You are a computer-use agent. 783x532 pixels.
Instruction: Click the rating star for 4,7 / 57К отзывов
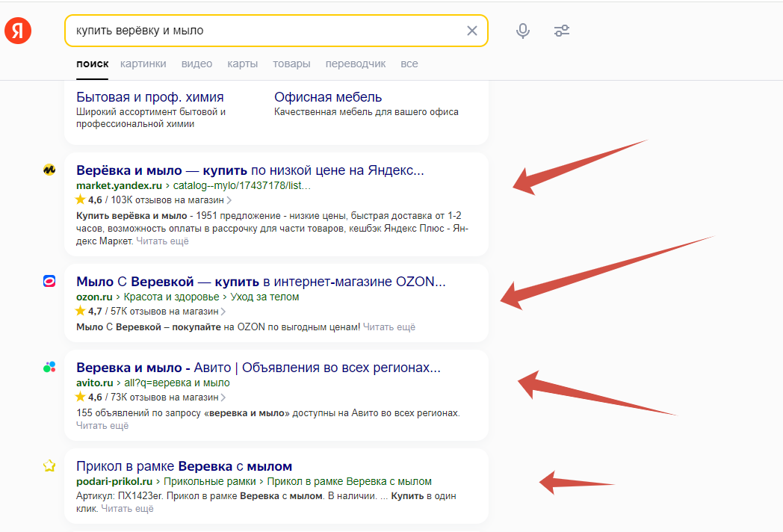pyautogui.click(x=81, y=311)
